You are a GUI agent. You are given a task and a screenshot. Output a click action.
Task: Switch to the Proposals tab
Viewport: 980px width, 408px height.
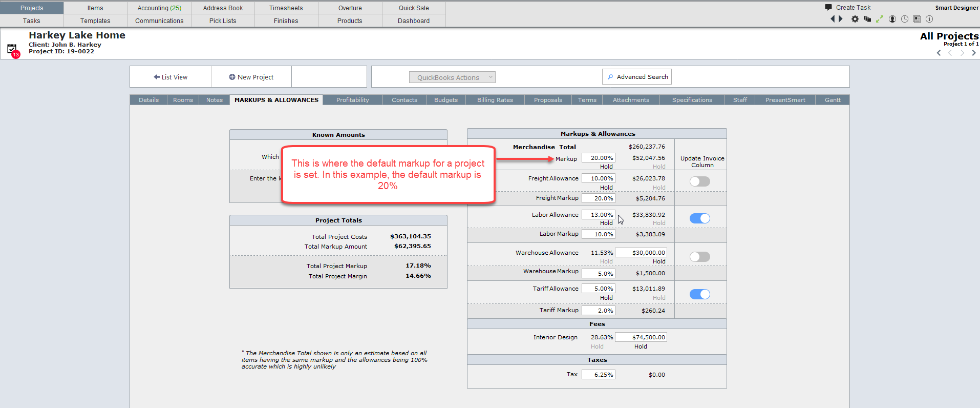(548, 100)
